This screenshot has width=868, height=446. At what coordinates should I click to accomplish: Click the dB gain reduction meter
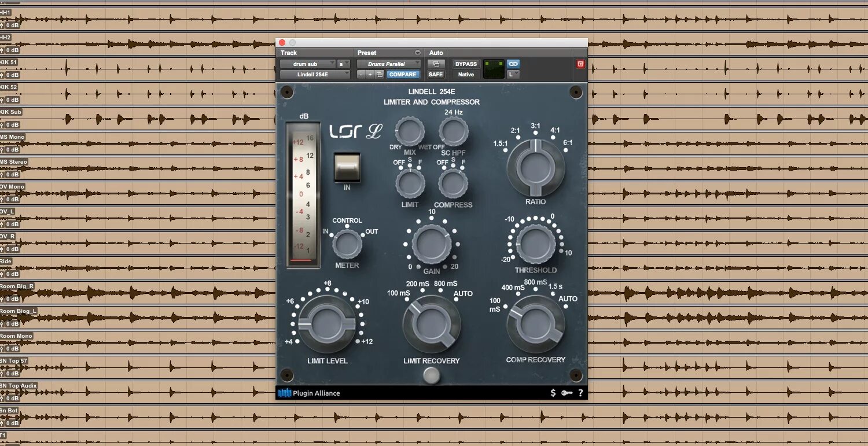304,194
